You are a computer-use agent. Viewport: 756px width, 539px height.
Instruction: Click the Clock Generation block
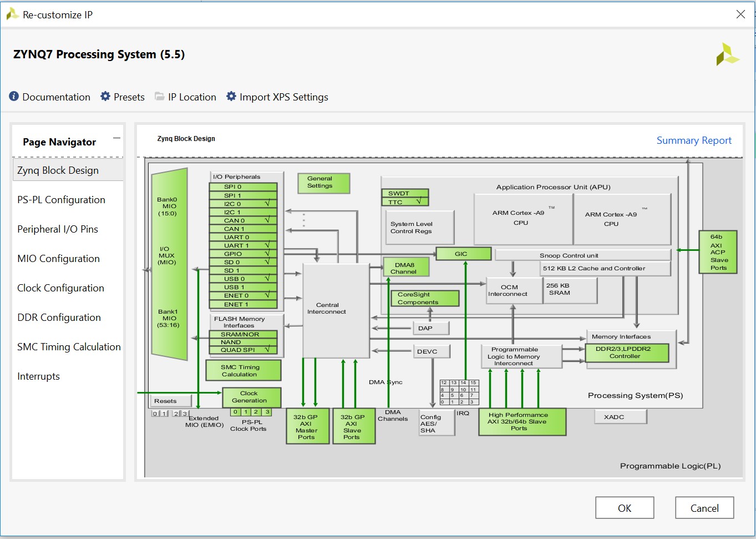[251, 397]
